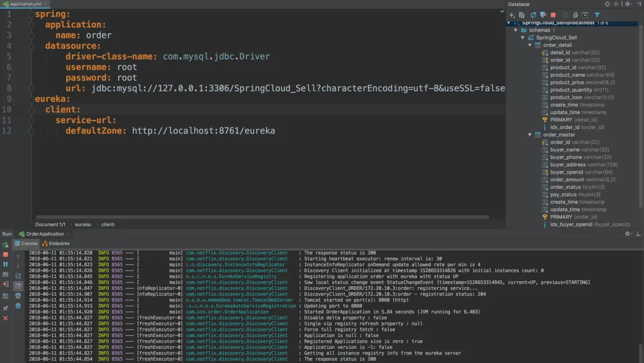Click the green inspection checkmark in editor
This screenshot has width=644, height=363.
[x=502, y=11]
